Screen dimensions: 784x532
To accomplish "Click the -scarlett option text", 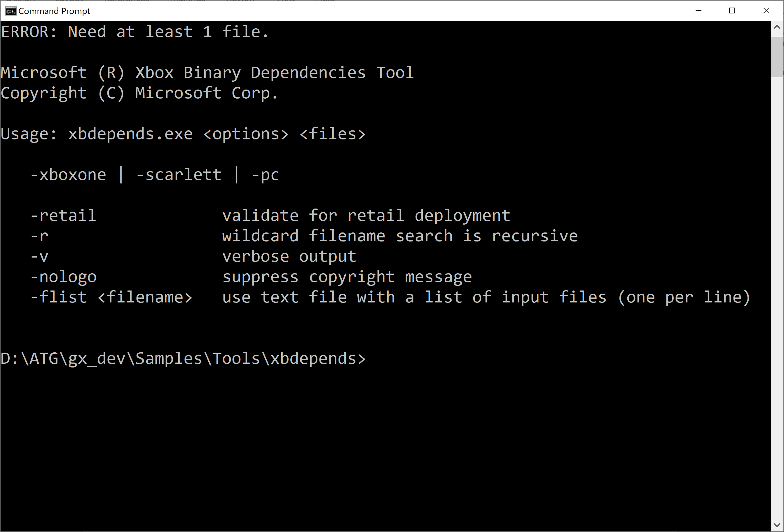I will (x=179, y=175).
